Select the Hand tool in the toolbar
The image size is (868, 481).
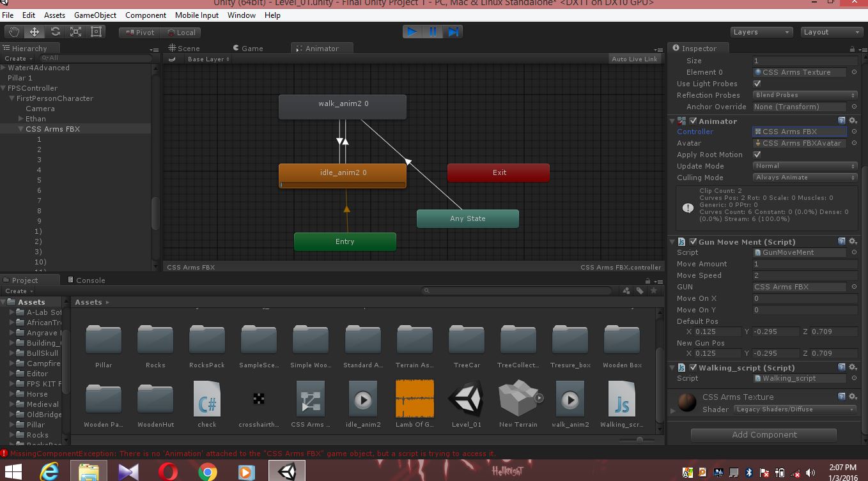coord(14,32)
